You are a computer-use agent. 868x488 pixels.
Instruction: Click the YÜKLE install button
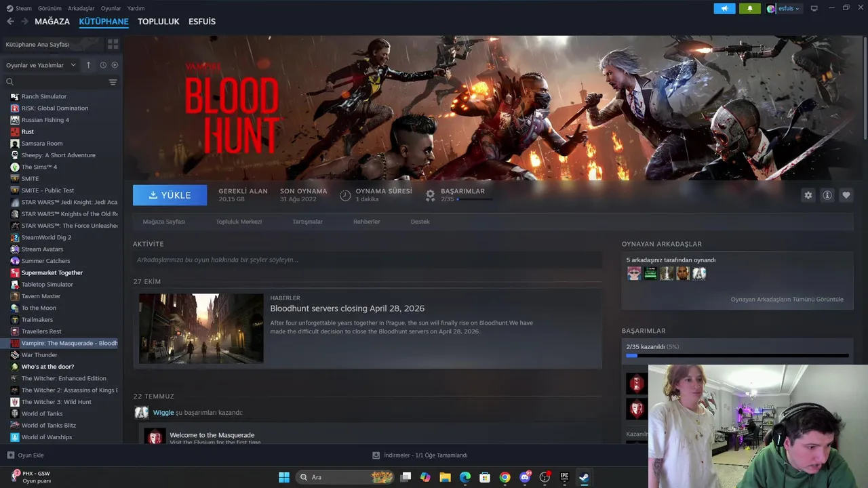pos(170,195)
